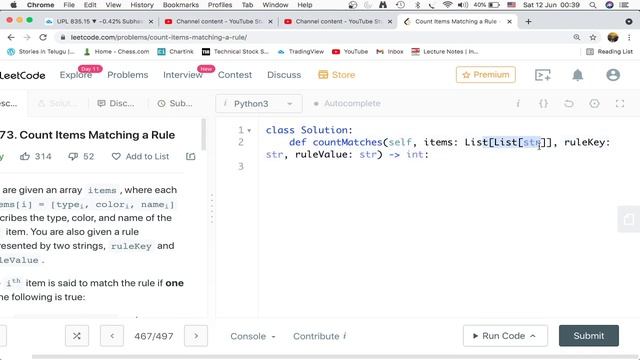
Task: Switch to the Submissions problem tab
Action: pyautogui.click(x=175, y=104)
